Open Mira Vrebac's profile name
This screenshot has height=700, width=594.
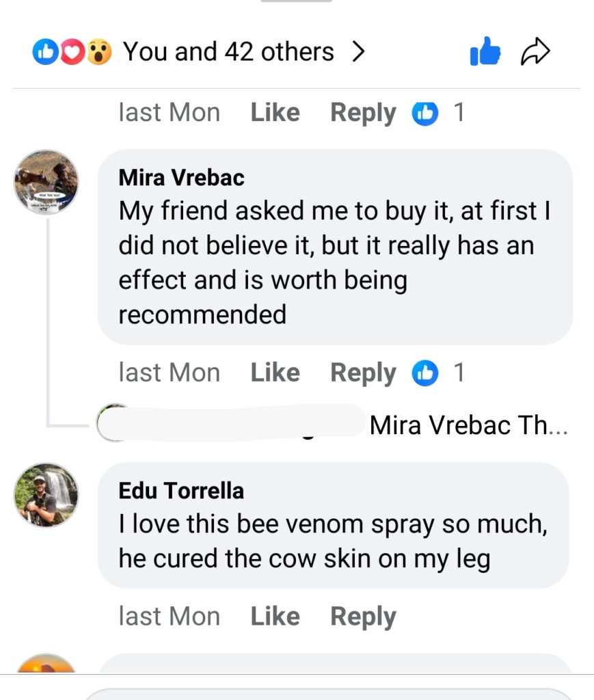click(x=181, y=178)
